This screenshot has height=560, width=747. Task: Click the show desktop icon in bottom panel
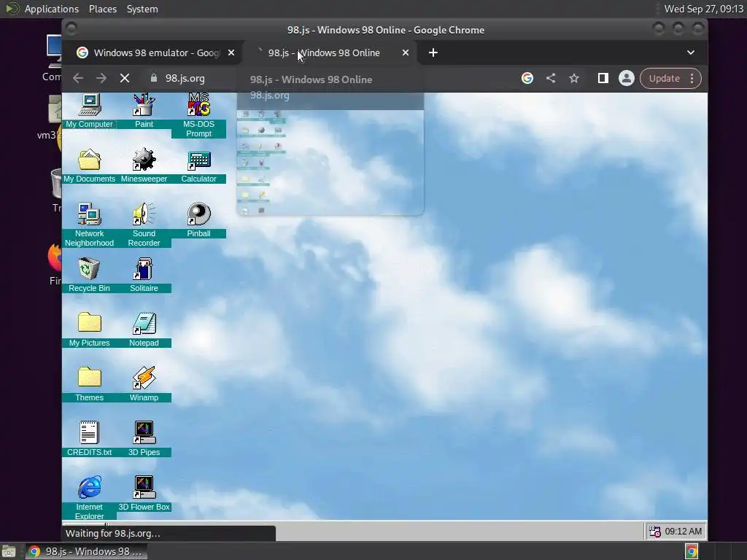point(9,551)
